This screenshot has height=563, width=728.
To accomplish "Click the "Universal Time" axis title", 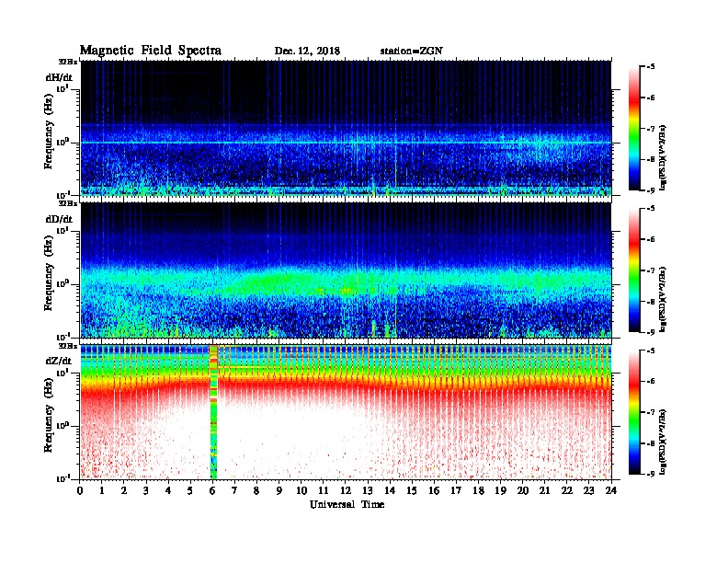I will click(x=347, y=504).
